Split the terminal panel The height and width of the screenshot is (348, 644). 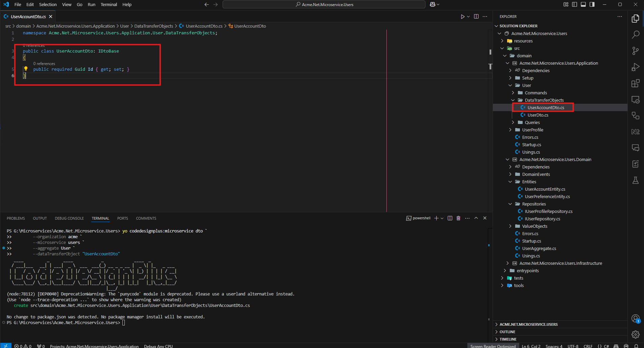point(450,218)
